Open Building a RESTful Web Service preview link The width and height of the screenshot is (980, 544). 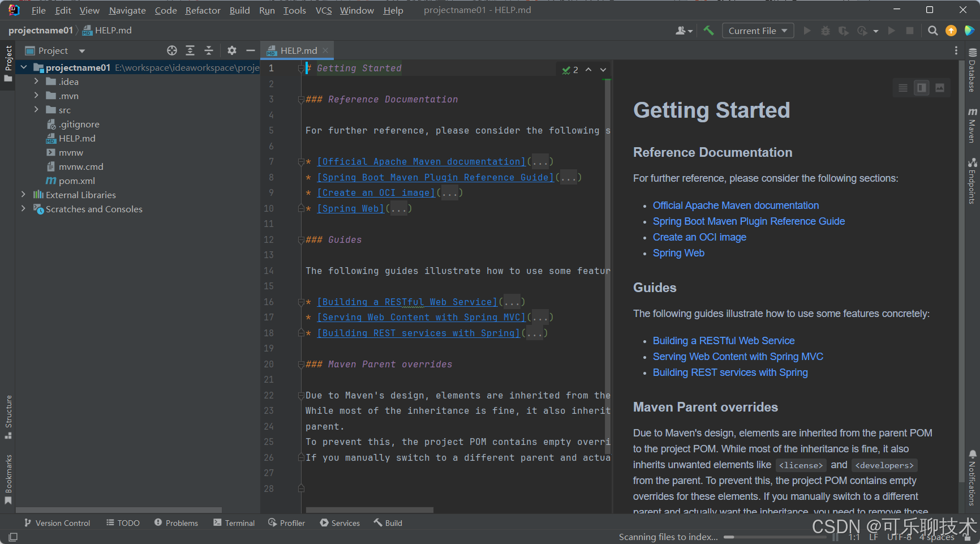(724, 341)
